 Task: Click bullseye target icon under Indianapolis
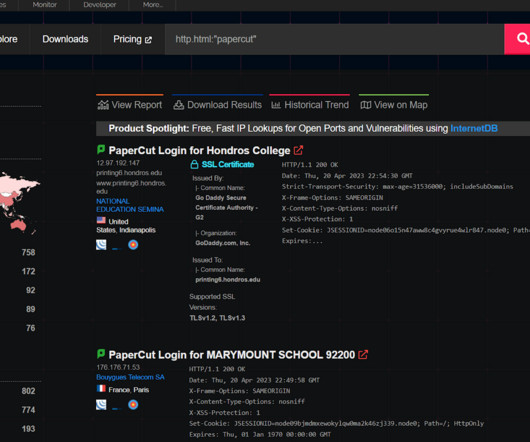point(133,245)
